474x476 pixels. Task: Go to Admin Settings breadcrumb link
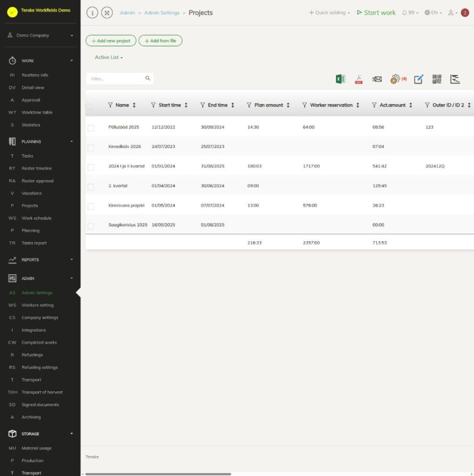pyautogui.click(x=162, y=13)
